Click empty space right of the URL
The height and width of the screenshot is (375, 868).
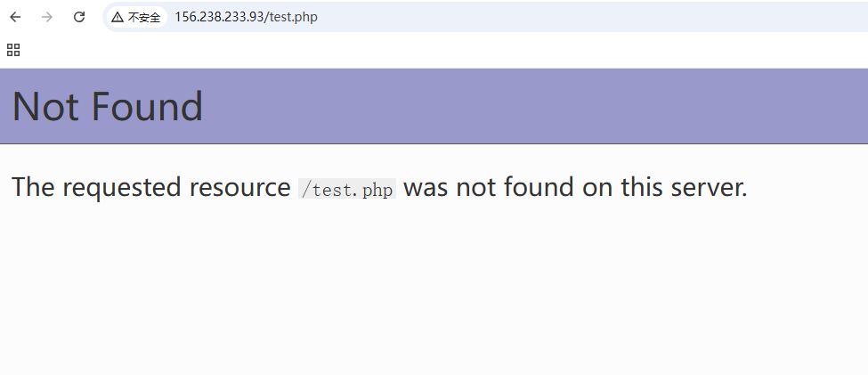pyautogui.click(x=579, y=17)
